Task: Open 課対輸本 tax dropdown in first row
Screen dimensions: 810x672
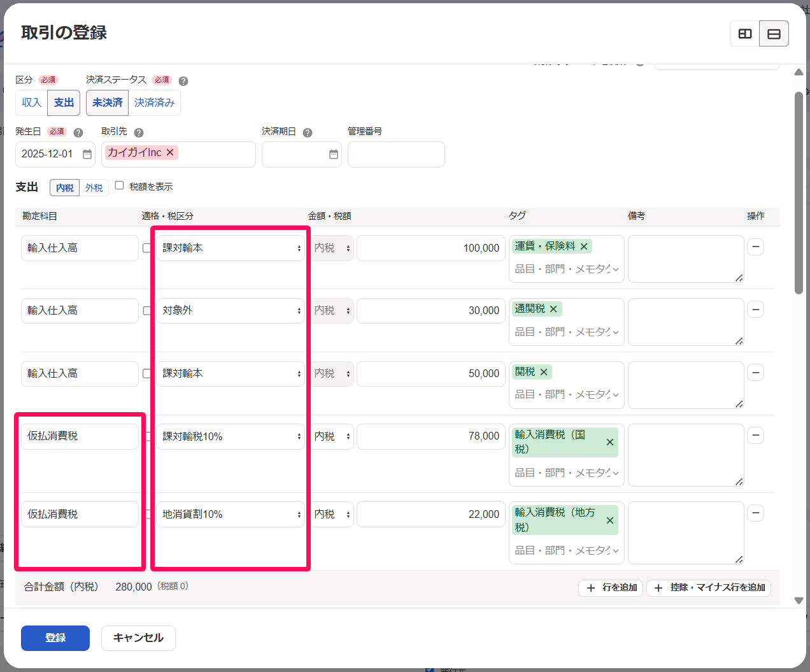Action: coord(231,248)
